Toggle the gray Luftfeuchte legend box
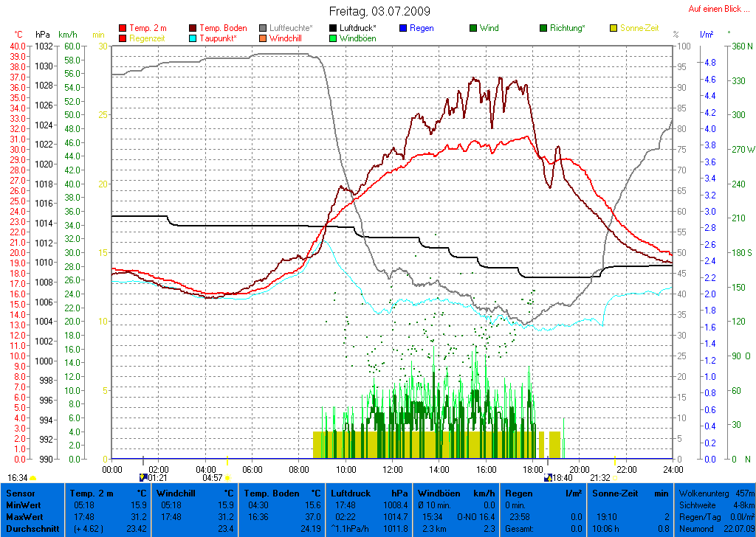This screenshot has height=537, width=756. (264, 28)
